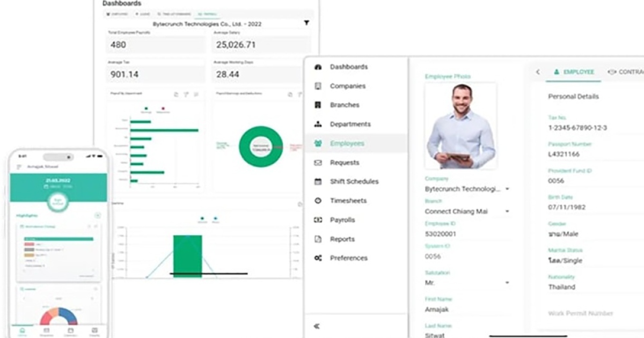Select Employees in the sidebar menu
644x338 pixels.
click(347, 143)
